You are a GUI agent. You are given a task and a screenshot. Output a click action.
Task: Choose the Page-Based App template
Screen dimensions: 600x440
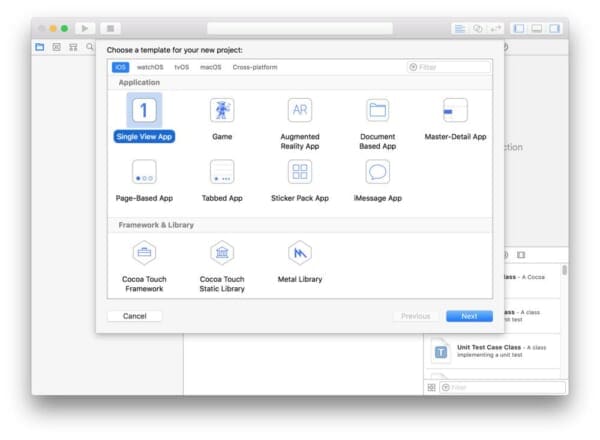[144, 172]
